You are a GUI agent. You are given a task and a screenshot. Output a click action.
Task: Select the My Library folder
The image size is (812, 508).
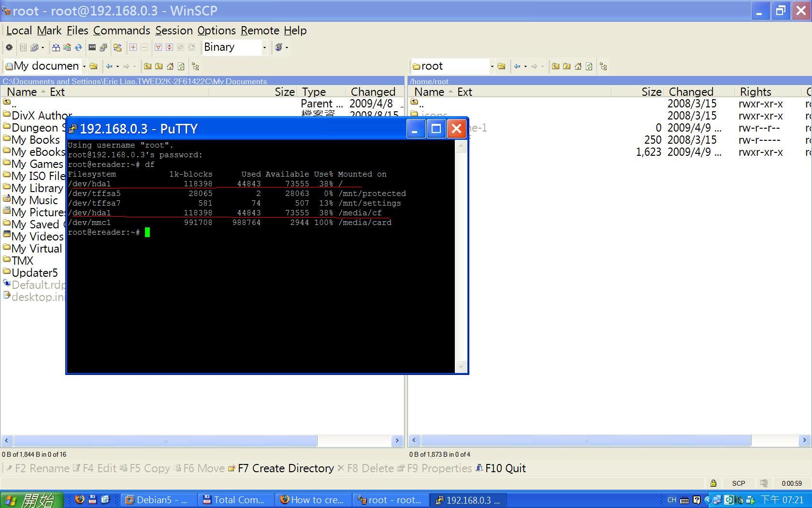[33, 188]
